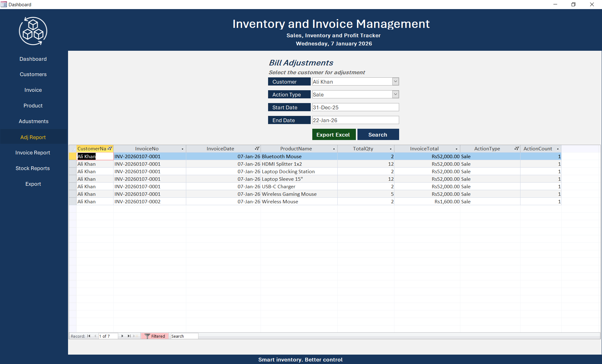The width and height of the screenshot is (602, 364).
Task: Open the Export sidebar item
Action: coord(33,184)
